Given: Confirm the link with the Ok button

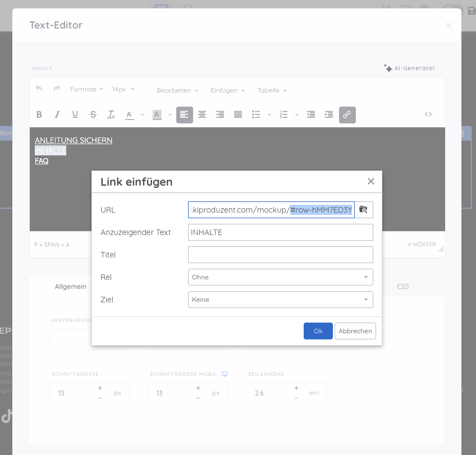Looking at the screenshot, I should pyautogui.click(x=318, y=331).
